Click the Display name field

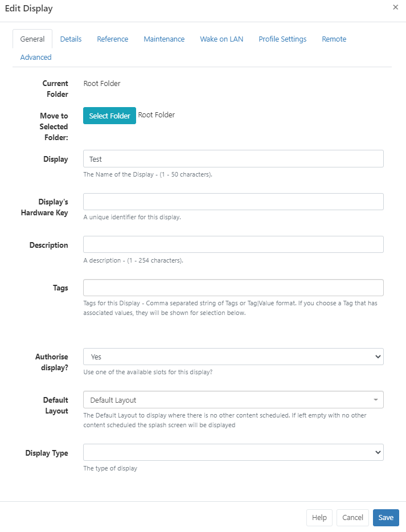[233, 159]
